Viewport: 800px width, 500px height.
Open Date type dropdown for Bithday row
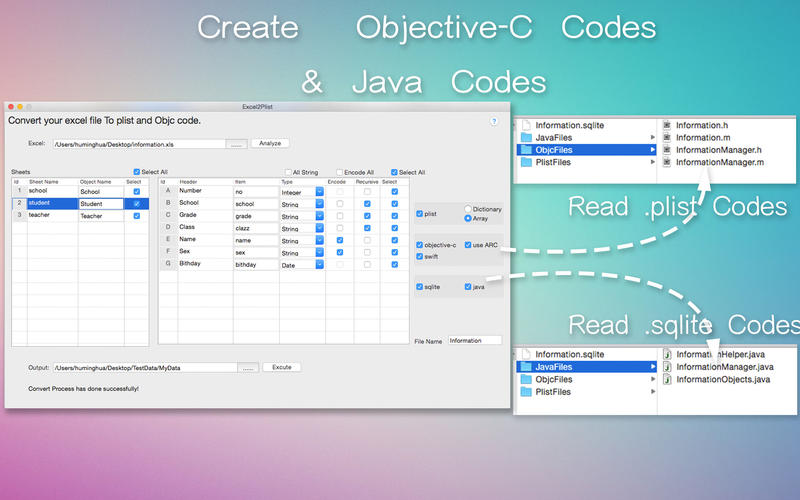click(x=319, y=264)
